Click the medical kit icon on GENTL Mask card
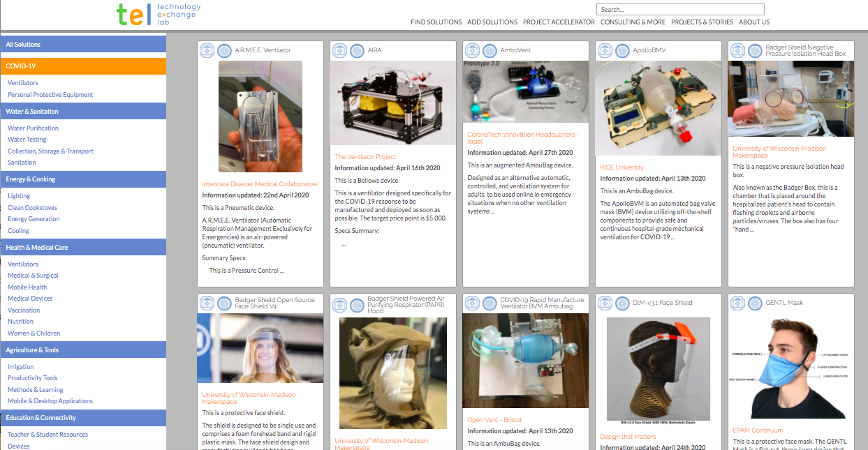 [x=737, y=303]
